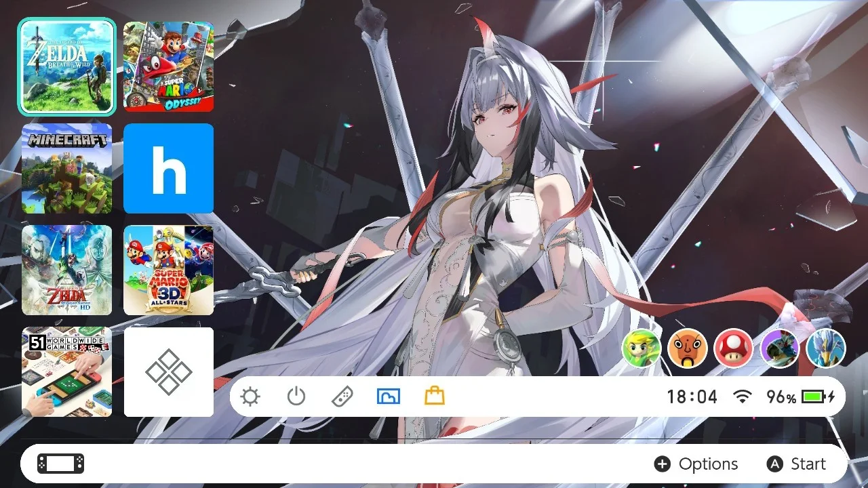Open System Settings sun-gear icon
This screenshot has width=868, height=488.
coord(250,396)
